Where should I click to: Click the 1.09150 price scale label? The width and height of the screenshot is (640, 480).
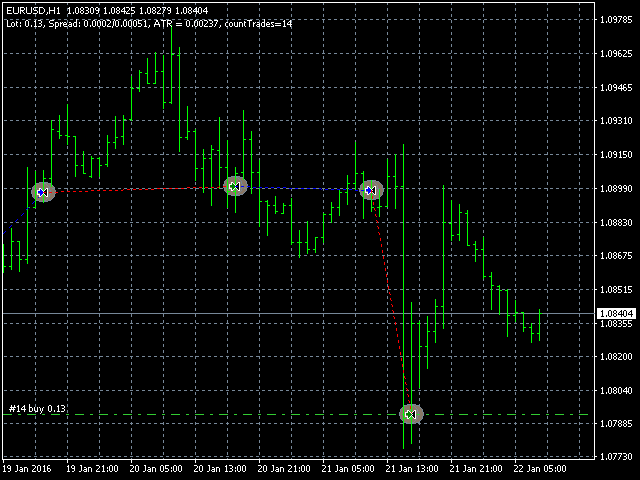616,155
